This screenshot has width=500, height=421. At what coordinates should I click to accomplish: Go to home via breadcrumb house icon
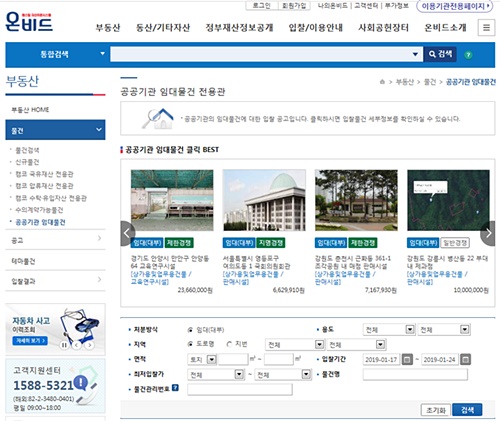point(382,82)
